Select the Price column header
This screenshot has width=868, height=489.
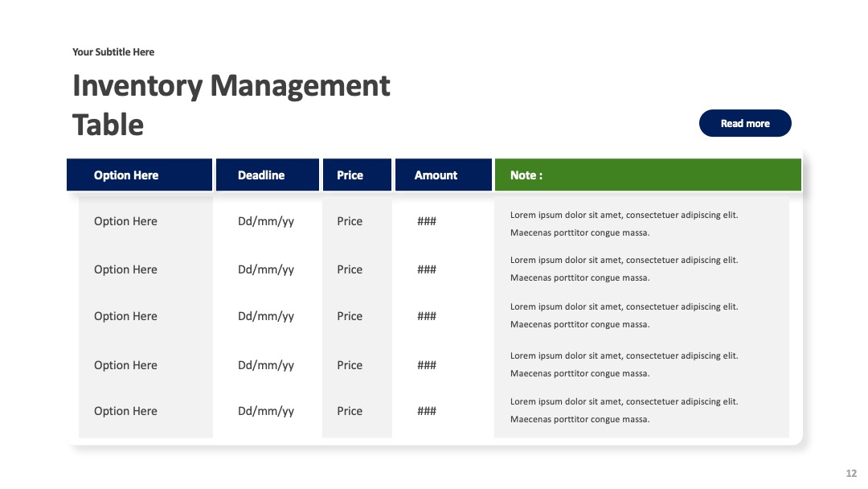(x=357, y=175)
